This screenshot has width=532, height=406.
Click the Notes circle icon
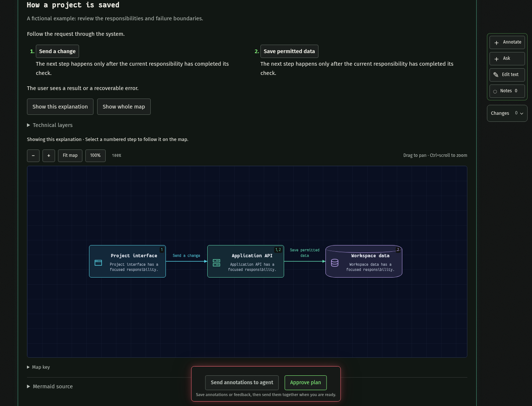pyautogui.click(x=495, y=92)
